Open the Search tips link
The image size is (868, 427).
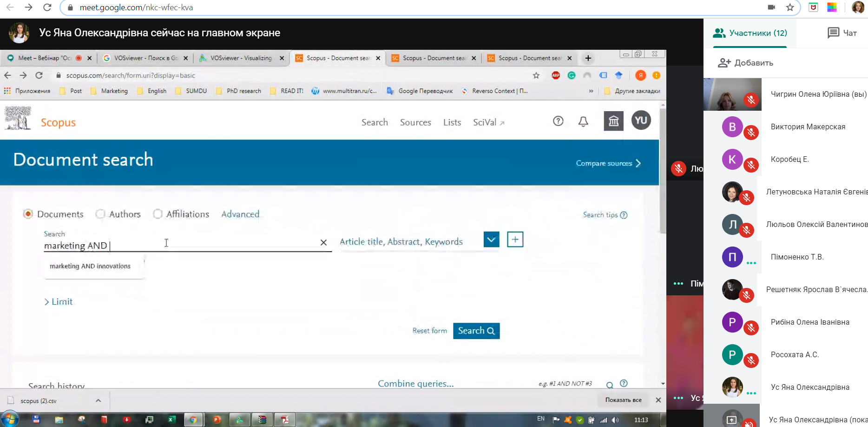pyautogui.click(x=605, y=215)
